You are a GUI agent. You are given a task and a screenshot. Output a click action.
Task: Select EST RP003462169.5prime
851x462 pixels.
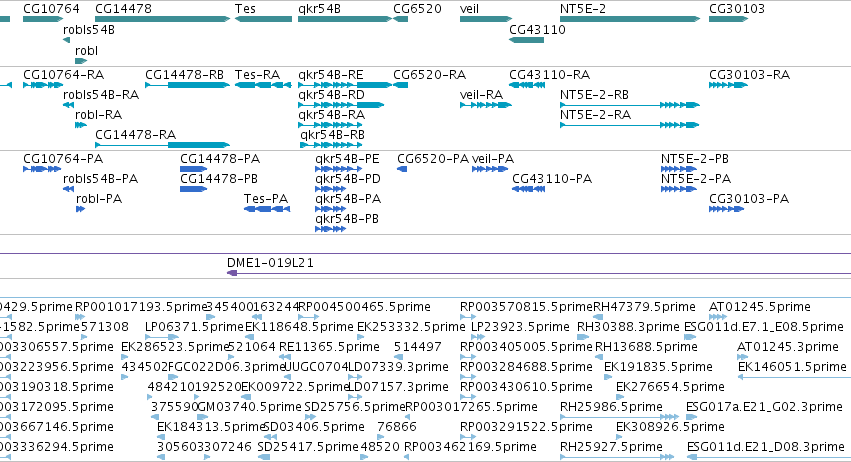[409, 457]
